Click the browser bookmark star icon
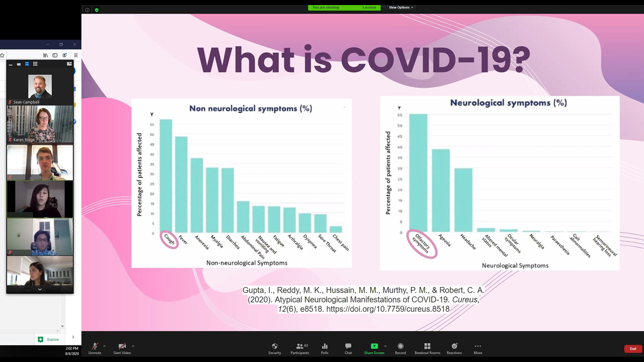 3,55
